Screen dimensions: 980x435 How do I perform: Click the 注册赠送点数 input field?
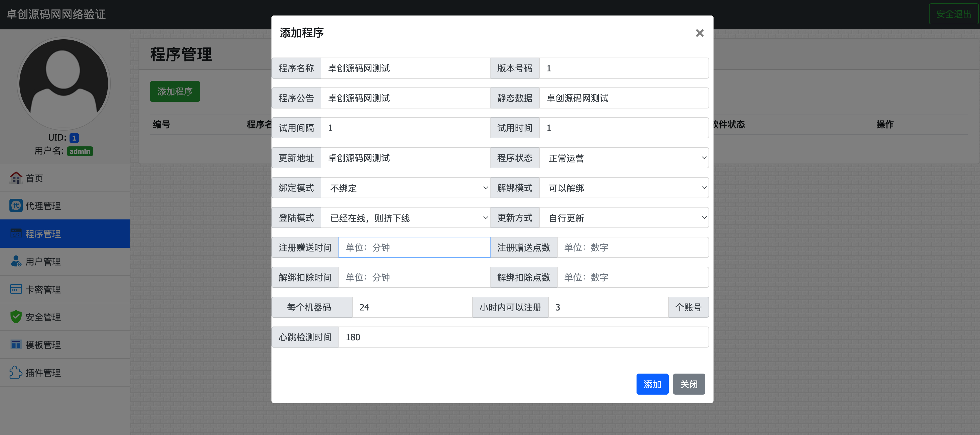633,247
